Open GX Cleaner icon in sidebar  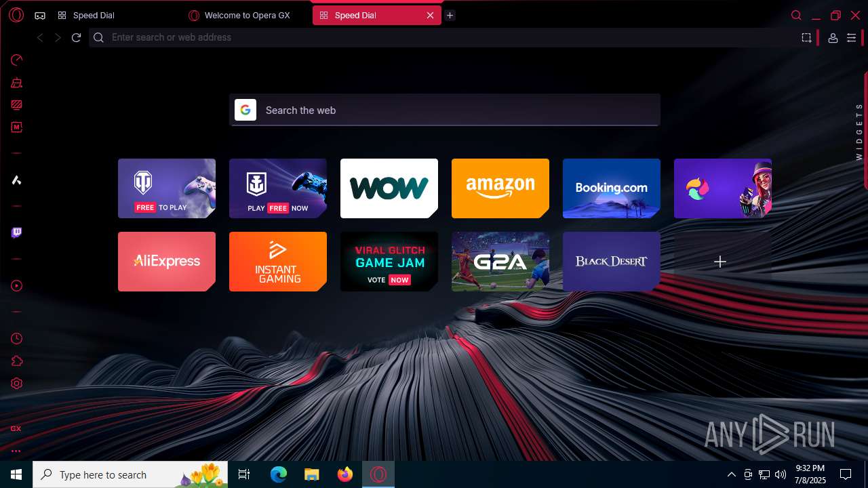[16, 83]
